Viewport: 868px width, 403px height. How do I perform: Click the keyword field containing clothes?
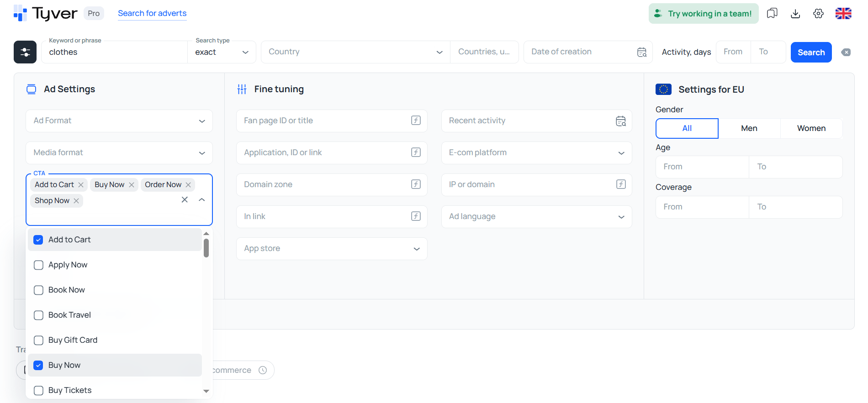click(x=114, y=52)
